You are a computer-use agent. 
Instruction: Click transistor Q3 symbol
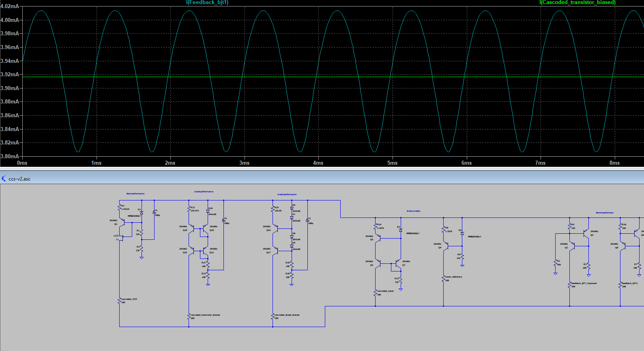586,233
